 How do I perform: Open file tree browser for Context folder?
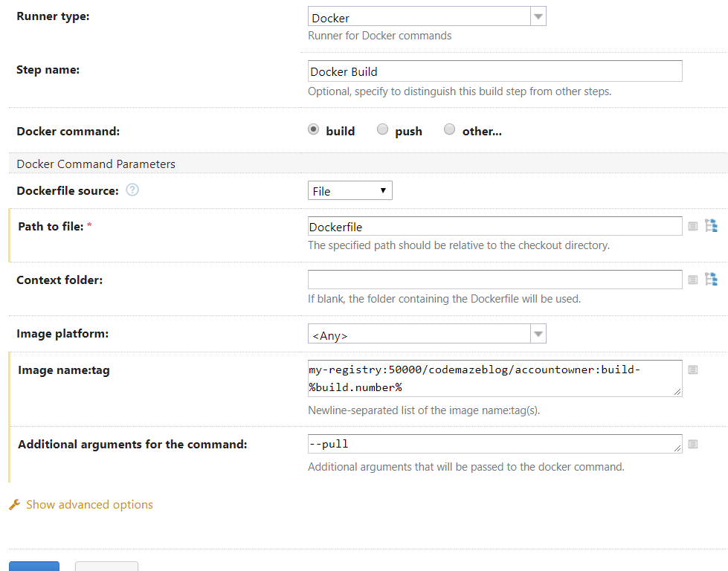pos(711,279)
